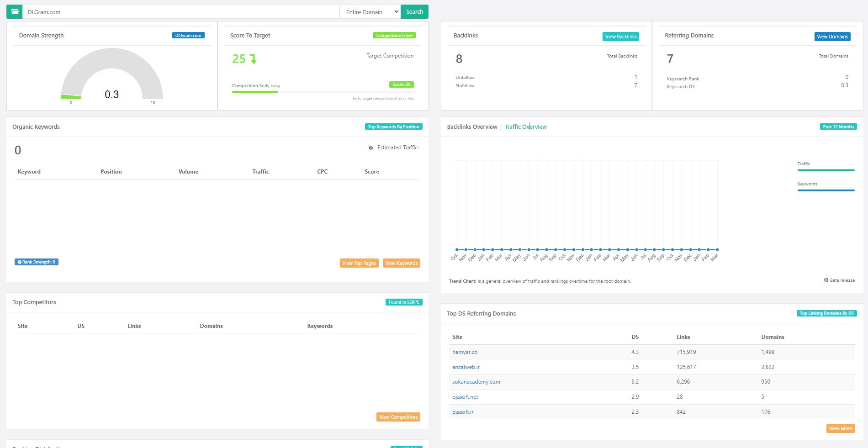The width and height of the screenshot is (868, 448).
Task: Toggle the Keywords series in the chart legend
Action: coord(826,187)
